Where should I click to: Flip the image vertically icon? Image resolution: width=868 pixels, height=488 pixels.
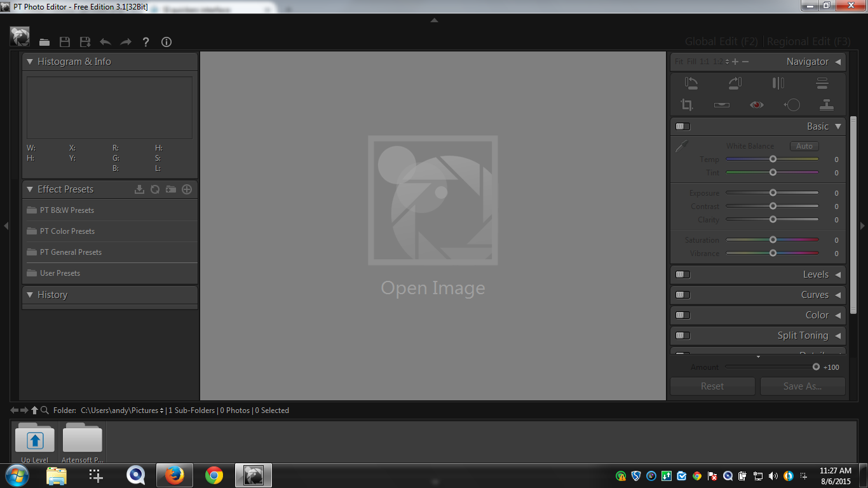(x=822, y=83)
